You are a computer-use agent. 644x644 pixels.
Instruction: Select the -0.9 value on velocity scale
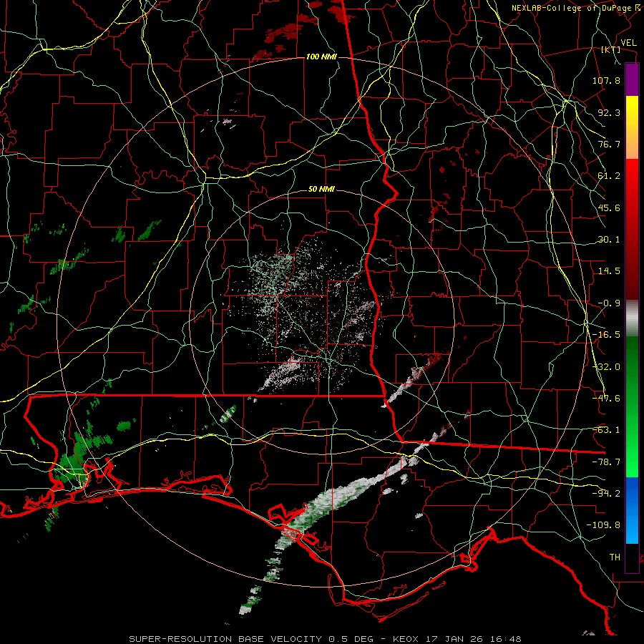click(x=609, y=303)
